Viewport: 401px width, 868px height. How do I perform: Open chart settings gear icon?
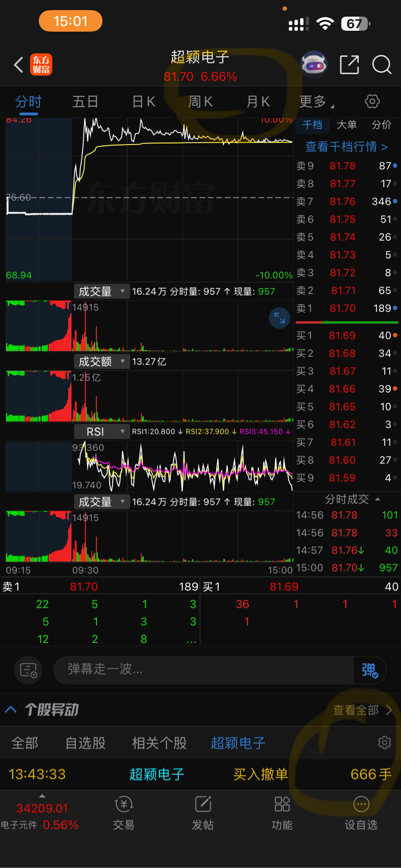click(372, 101)
